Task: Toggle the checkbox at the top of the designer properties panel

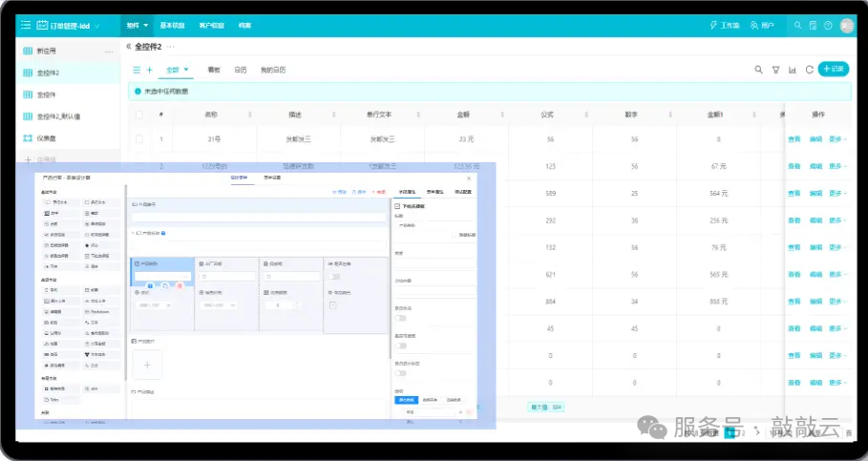Action: [397, 206]
